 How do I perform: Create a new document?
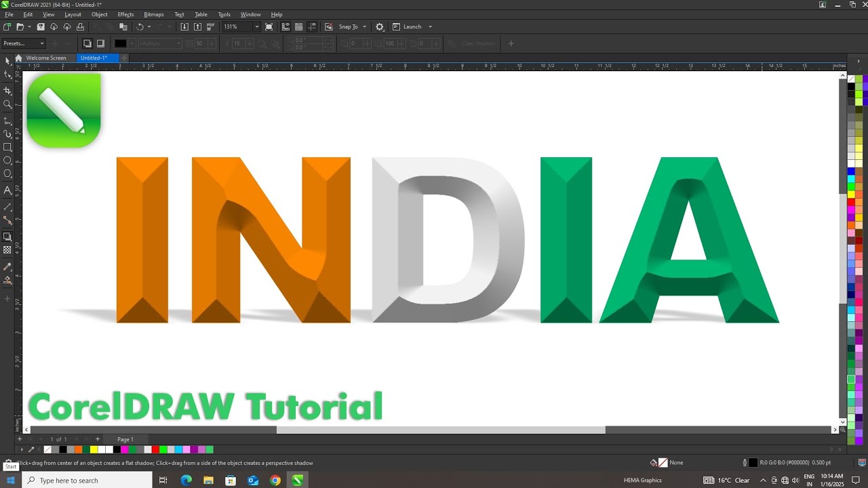click(7, 26)
